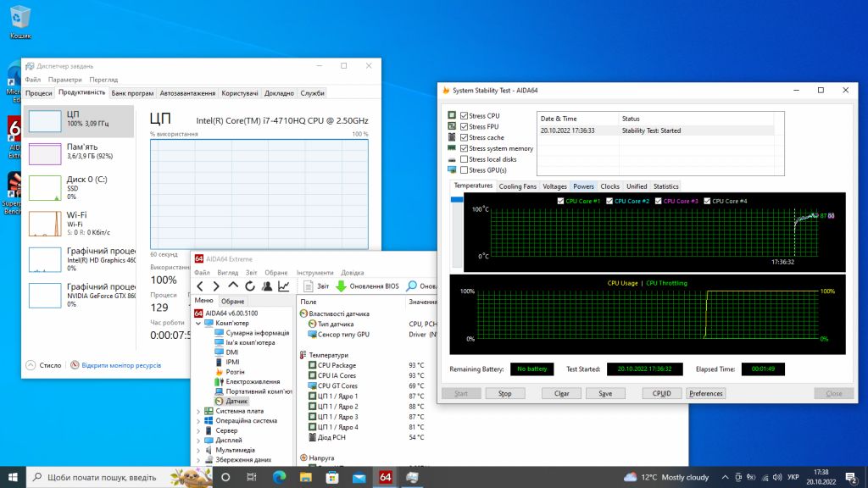Click the AIDA64 back navigation arrow
This screenshot has height=488, width=868.
200,286
